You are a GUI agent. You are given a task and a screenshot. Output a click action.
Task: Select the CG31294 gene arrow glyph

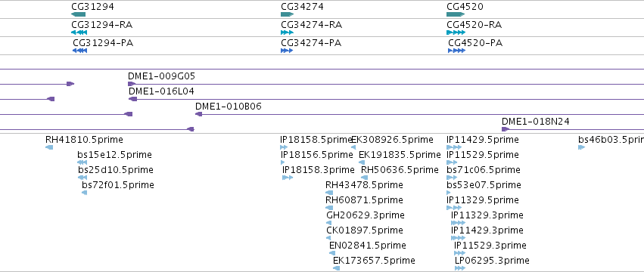[78, 14]
